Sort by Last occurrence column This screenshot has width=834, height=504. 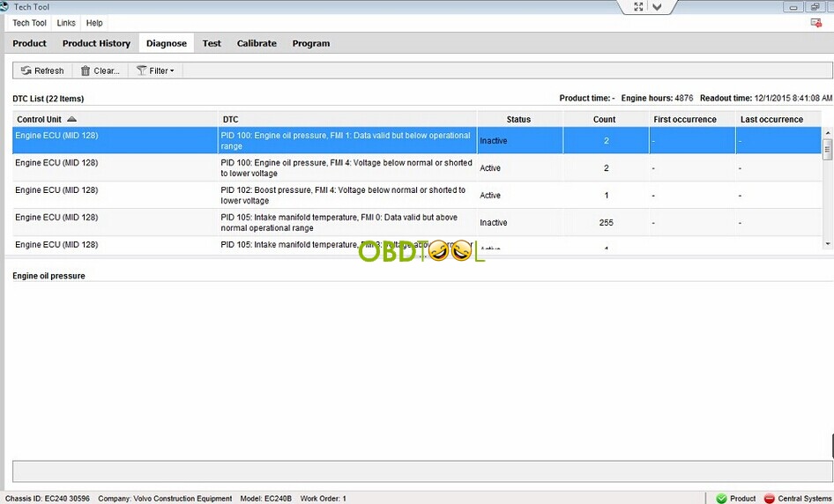pos(778,119)
